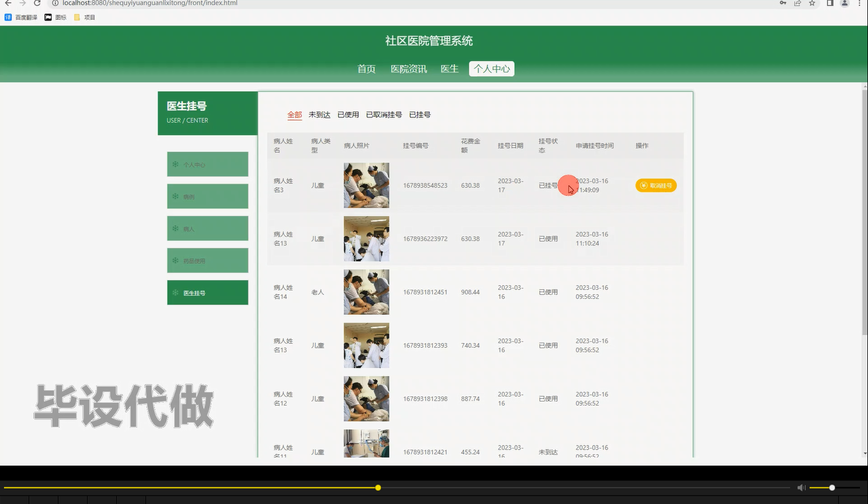
Task: Click the yellow video progress marker
Action: [378, 487]
